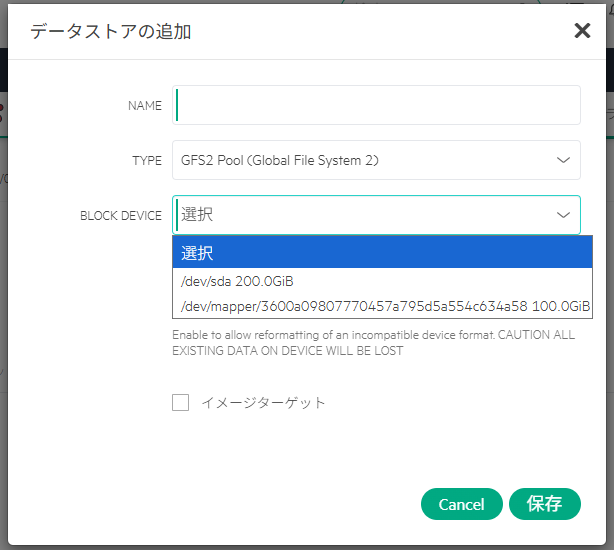
Task: Choose /dev/sda 200.0GiB block device
Action: coord(237,281)
